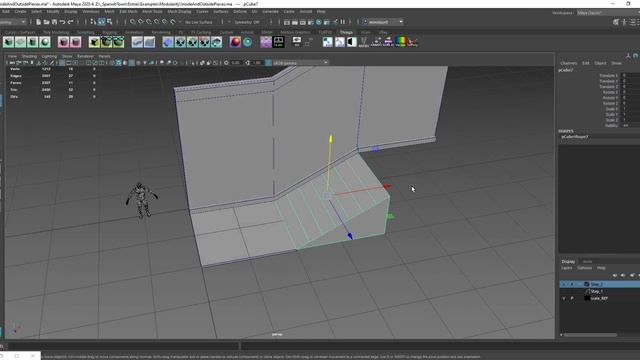Click the move layer up arrow icon

point(615,275)
